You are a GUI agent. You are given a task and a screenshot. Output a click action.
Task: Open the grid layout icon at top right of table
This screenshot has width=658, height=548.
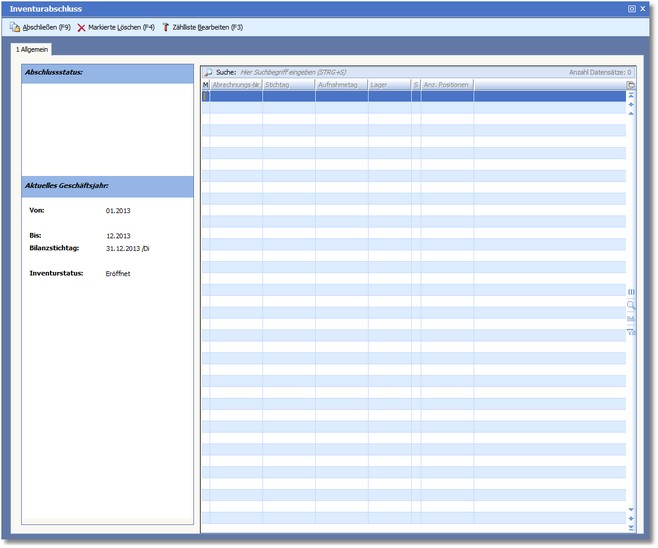[631, 85]
